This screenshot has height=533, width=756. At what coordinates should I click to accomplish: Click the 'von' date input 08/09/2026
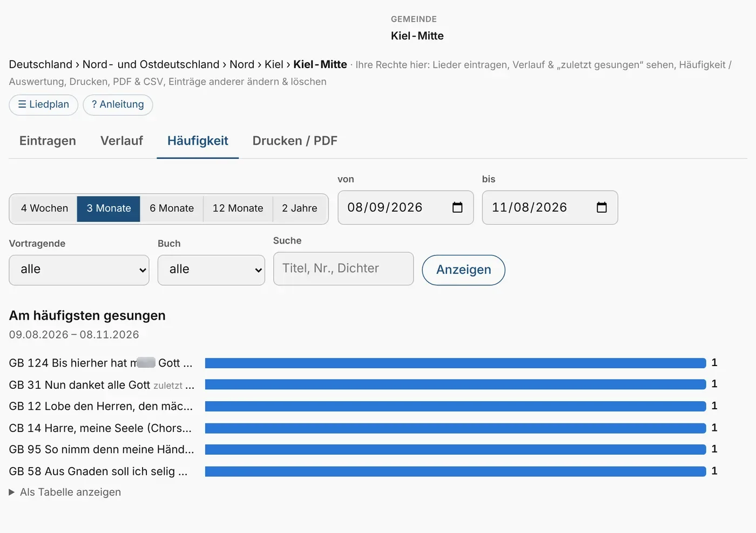(406, 207)
